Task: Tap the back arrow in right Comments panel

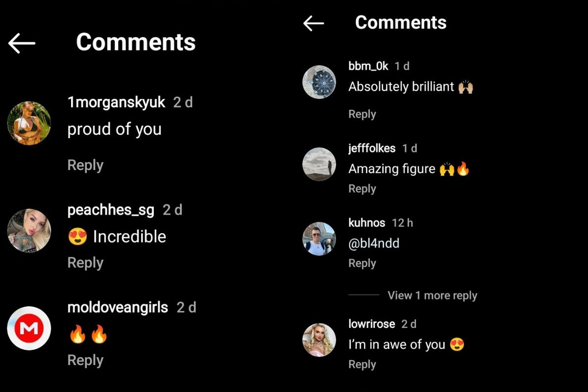Action: pos(314,23)
